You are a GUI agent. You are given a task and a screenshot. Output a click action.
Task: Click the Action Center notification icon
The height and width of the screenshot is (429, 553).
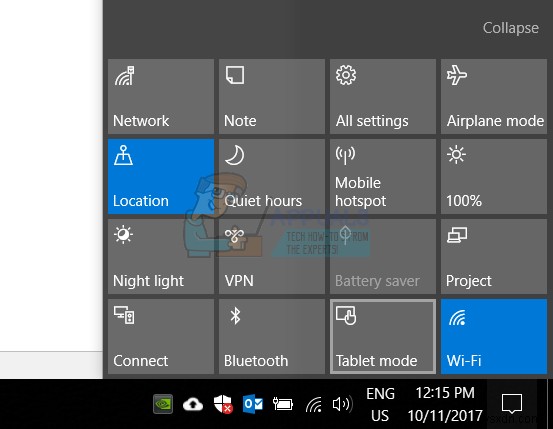(x=512, y=404)
